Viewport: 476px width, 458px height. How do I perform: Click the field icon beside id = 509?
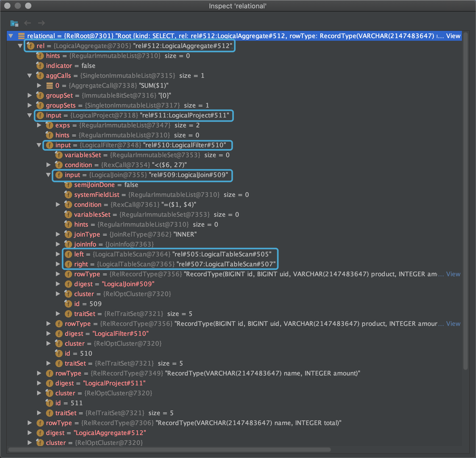68,304
